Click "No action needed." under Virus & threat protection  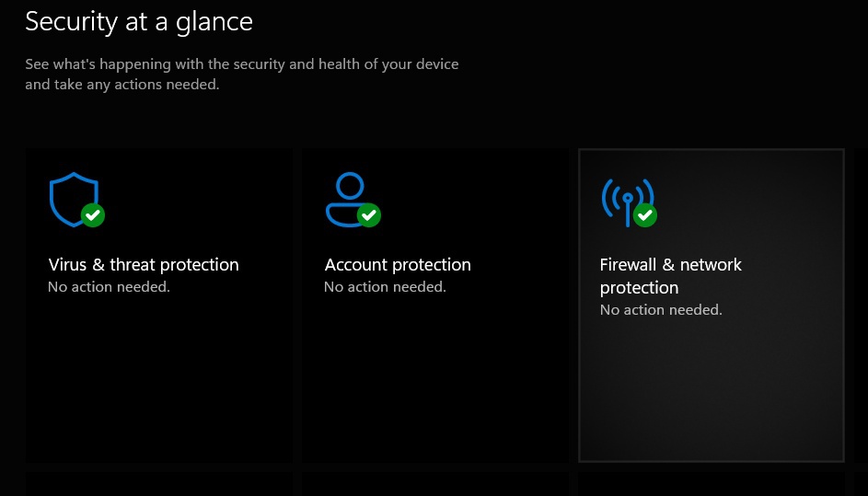[109, 287]
